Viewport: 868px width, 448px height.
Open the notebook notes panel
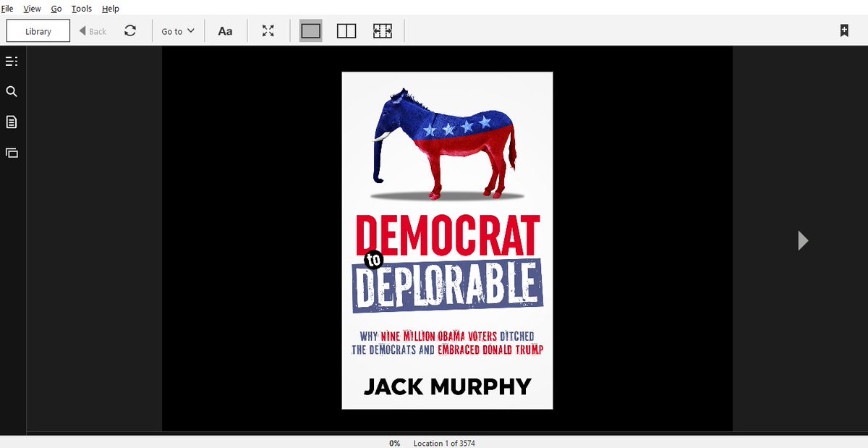[x=12, y=122]
